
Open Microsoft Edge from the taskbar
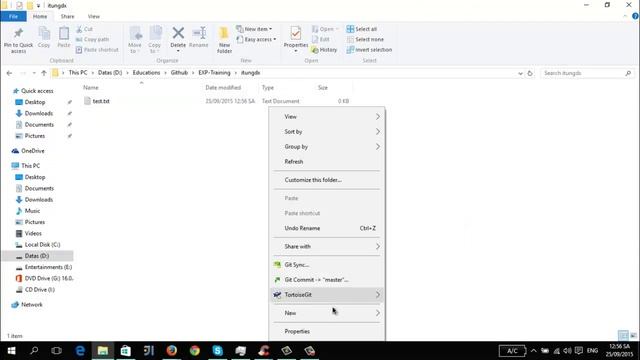[80, 351]
